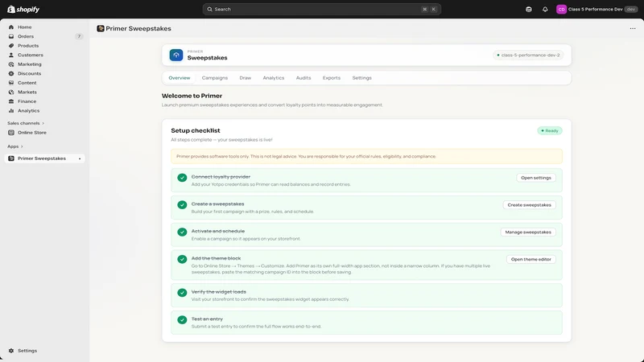
Task: Click the Verify the widget loads checkmark
Action: 182,293
